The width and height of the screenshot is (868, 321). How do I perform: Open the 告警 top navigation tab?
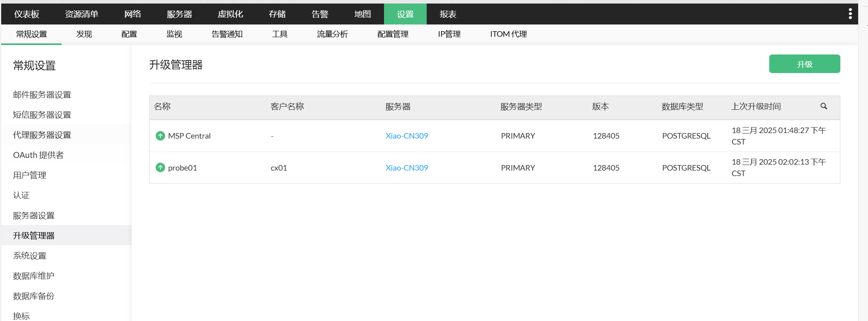tap(320, 14)
